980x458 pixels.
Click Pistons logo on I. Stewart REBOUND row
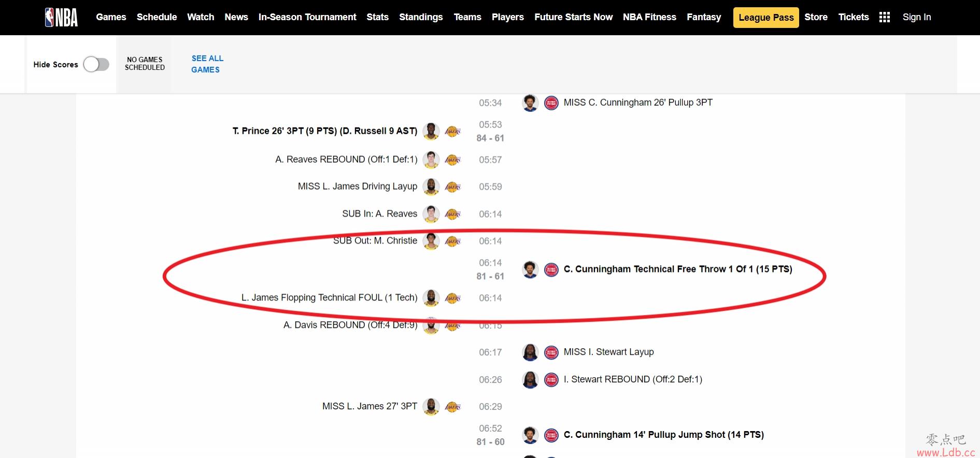(551, 380)
